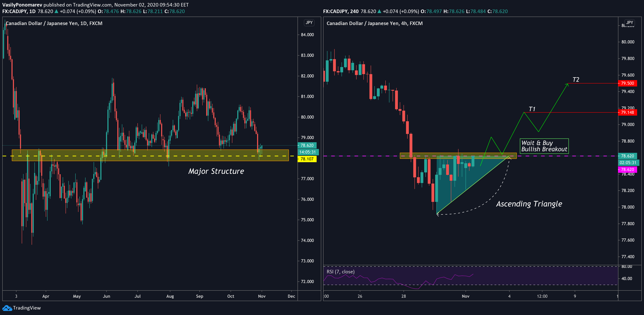Click the 28 date label on the 4h time axis
This screenshot has height=315, width=644.
click(x=404, y=296)
